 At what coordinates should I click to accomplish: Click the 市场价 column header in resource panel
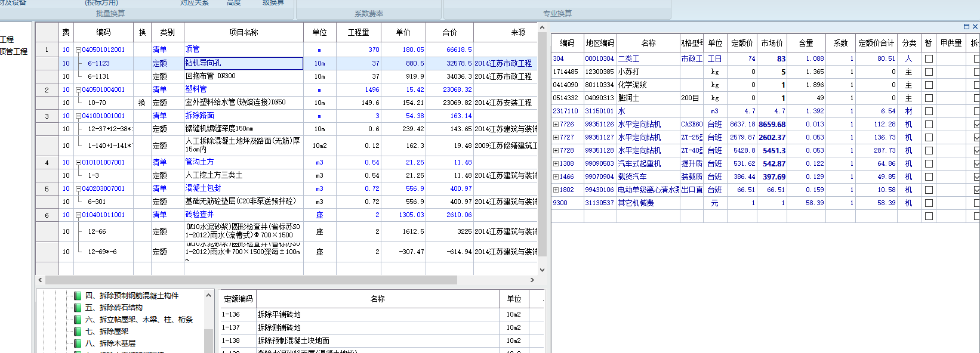pyautogui.click(x=772, y=43)
